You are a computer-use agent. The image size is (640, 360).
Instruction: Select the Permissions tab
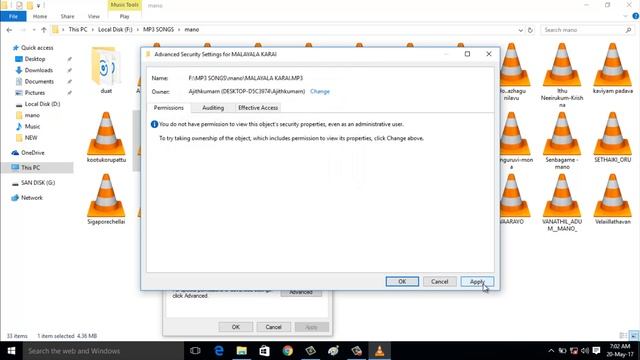click(x=169, y=108)
